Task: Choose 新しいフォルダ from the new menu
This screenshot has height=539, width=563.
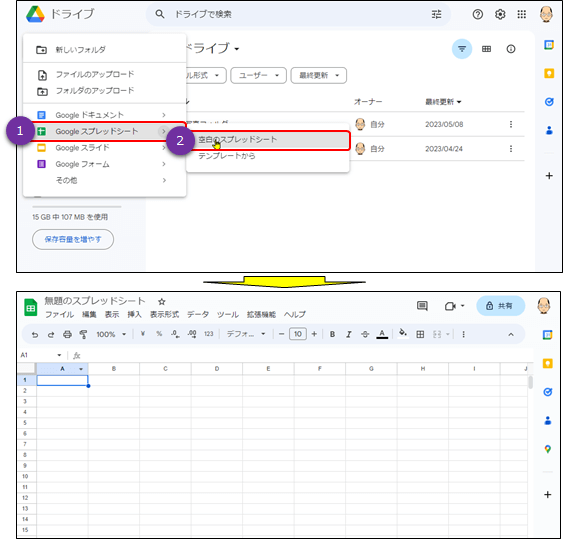Action: tap(104, 50)
